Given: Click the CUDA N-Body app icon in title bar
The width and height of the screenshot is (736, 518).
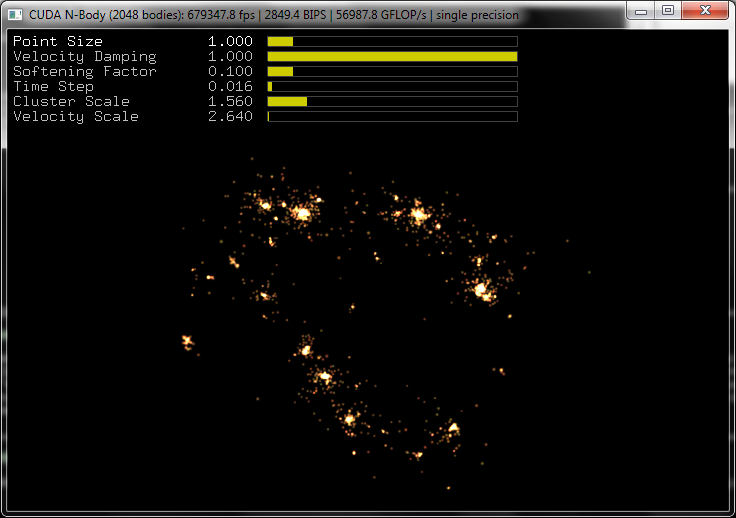Looking at the screenshot, I should tap(15, 15).
